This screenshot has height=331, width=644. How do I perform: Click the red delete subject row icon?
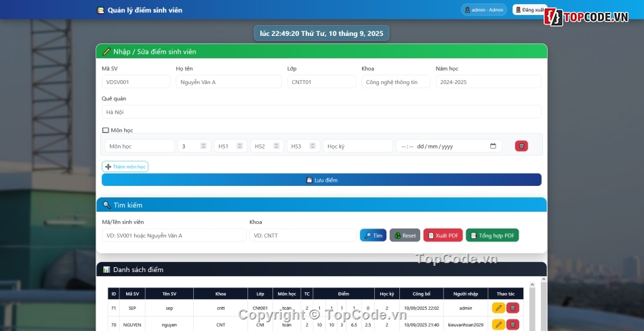point(521,146)
